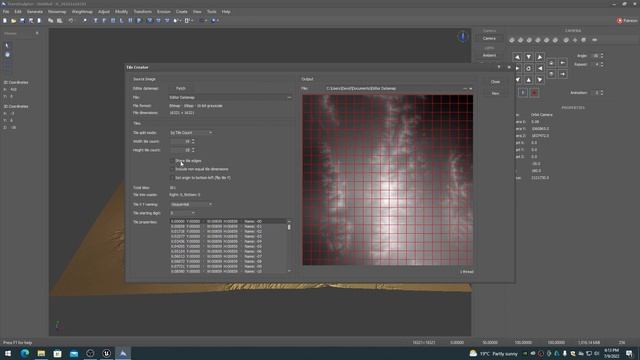Click the source File browse ellipsis button
Viewport: 640px width, 360px height.
tap(289, 98)
